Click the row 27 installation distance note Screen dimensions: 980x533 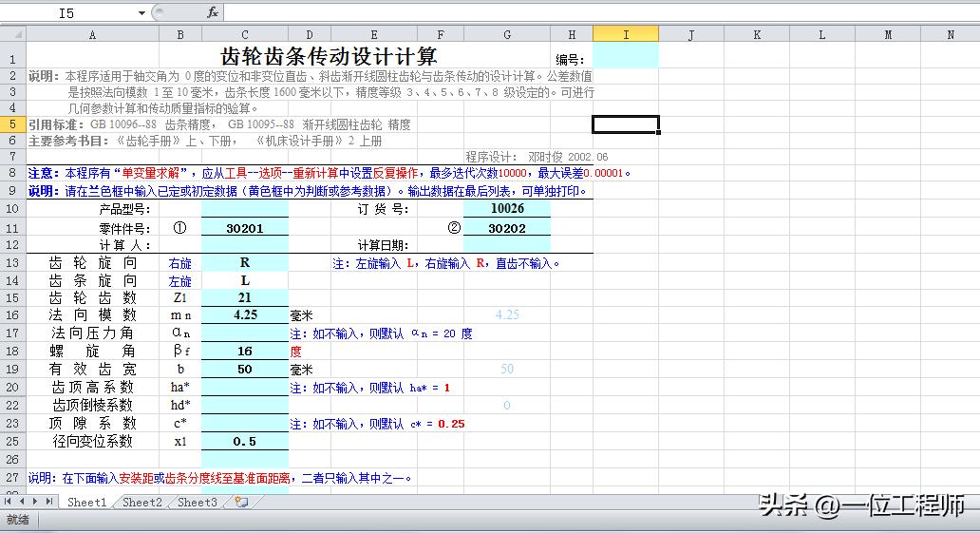[220, 478]
